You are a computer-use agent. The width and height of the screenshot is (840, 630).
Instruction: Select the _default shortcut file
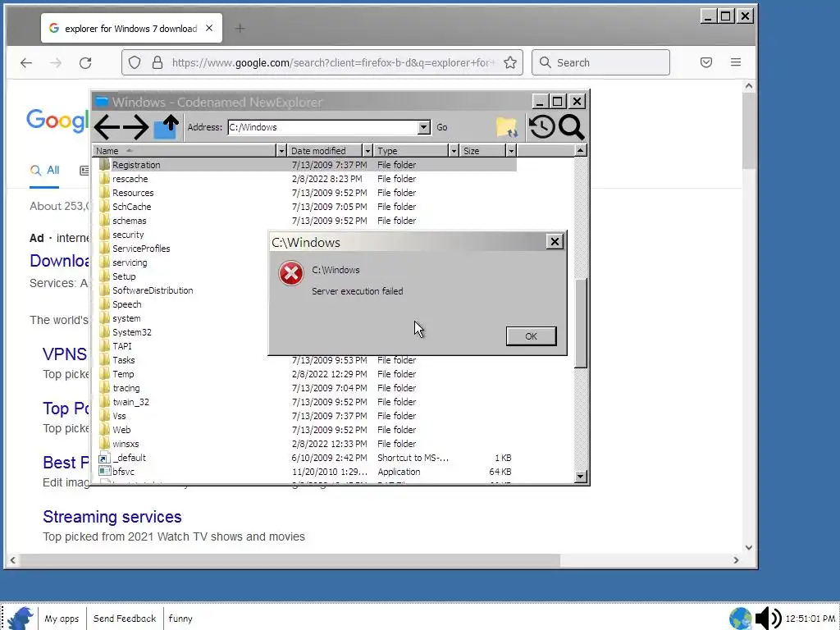(129, 458)
